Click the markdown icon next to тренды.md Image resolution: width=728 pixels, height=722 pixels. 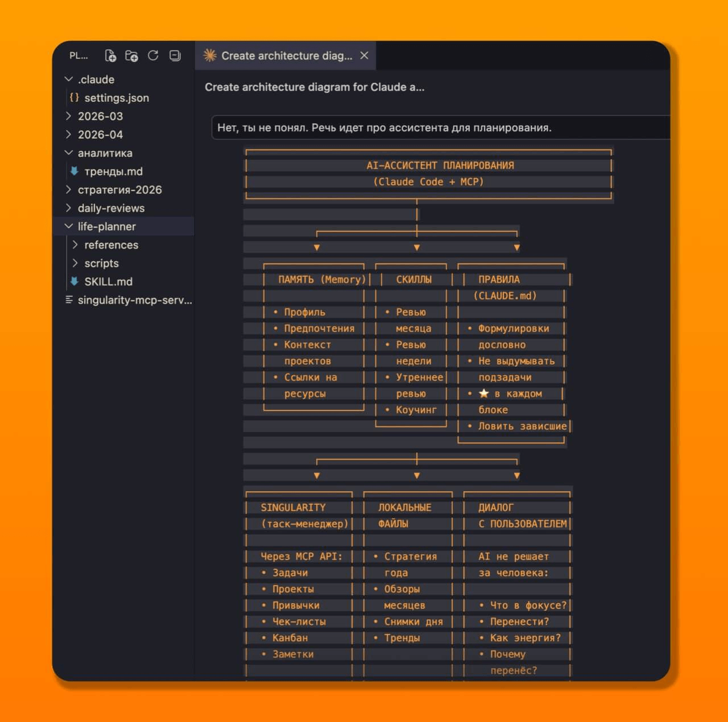(x=75, y=171)
